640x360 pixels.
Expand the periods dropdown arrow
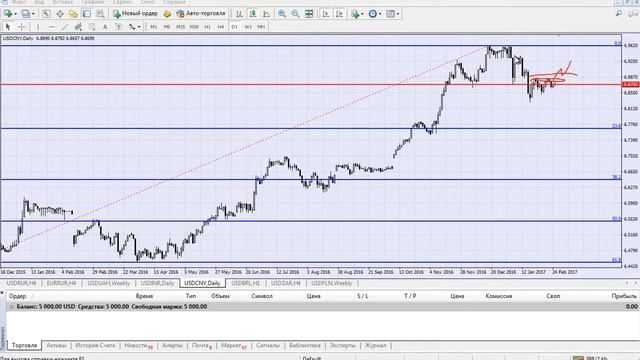[x=380, y=14]
